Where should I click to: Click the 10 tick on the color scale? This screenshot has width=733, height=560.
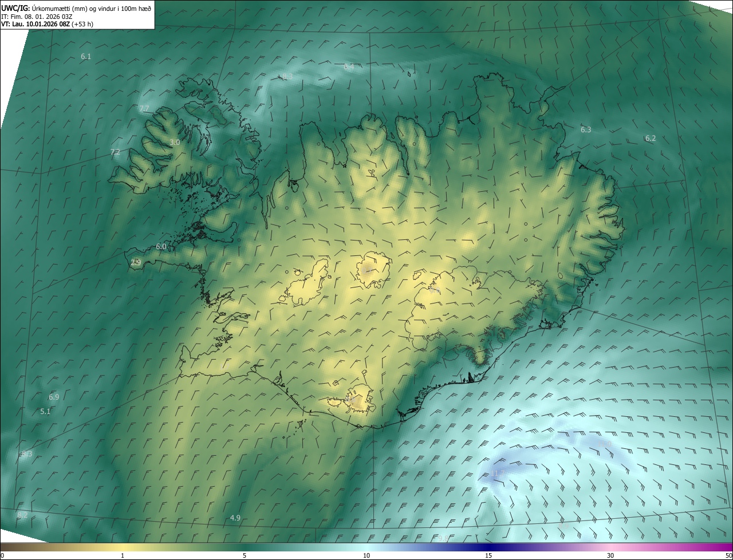click(x=366, y=555)
